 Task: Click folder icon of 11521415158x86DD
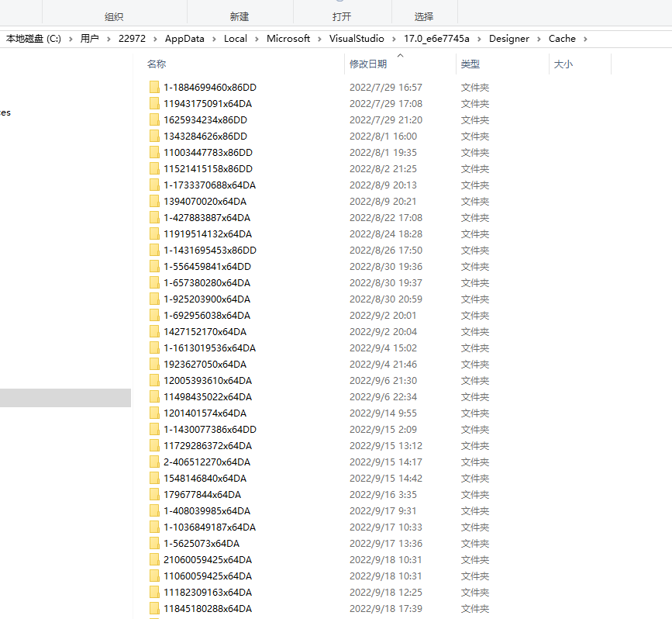(x=154, y=168)
